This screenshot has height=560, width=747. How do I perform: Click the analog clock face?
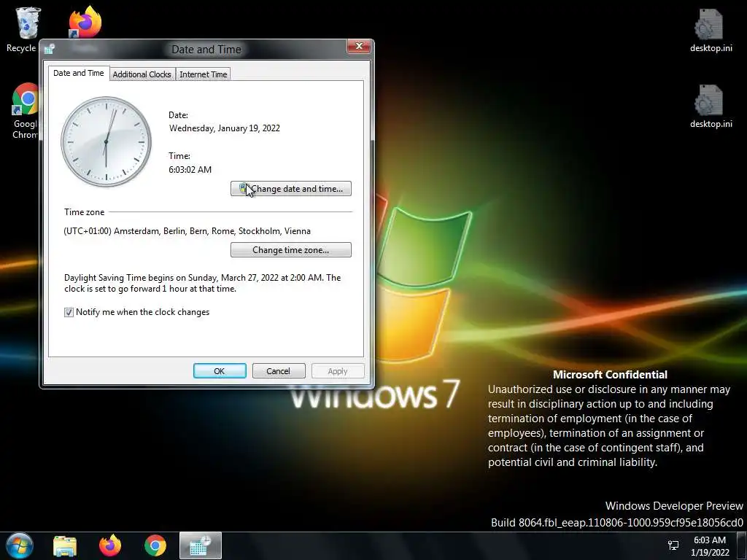[x=107, y=141]
